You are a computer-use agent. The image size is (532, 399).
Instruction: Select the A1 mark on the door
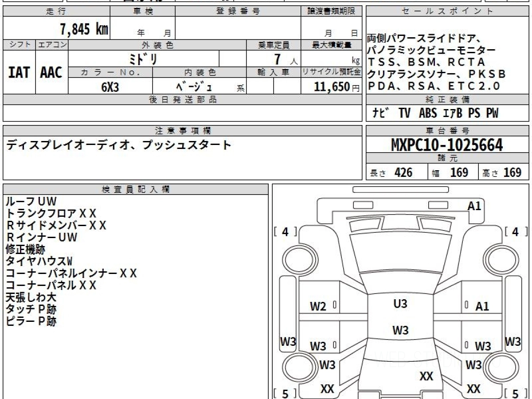click(x=482, y=306)
